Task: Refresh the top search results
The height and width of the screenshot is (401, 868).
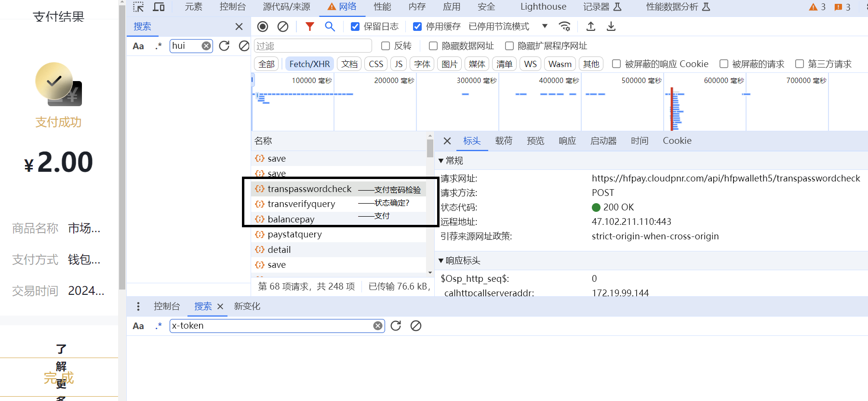Action: pos(224,46)
